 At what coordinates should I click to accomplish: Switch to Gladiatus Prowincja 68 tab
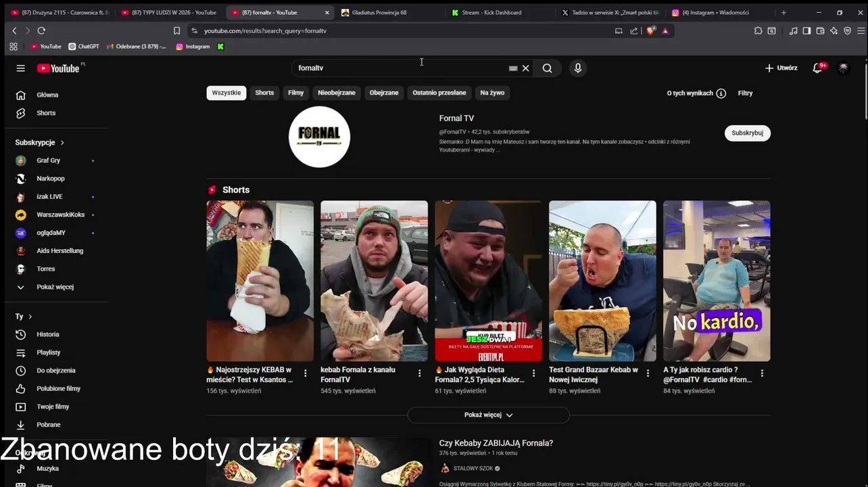click(389, 12)
